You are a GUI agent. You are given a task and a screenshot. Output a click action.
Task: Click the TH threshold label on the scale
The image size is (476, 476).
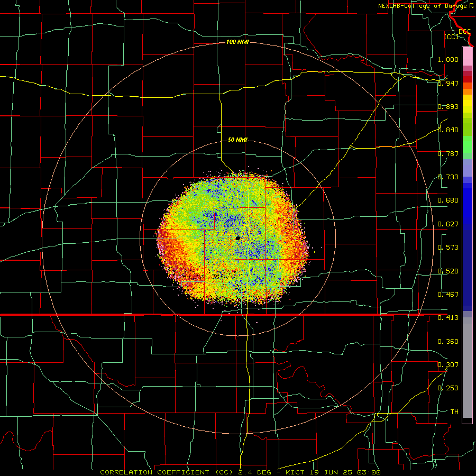(454, 412)
